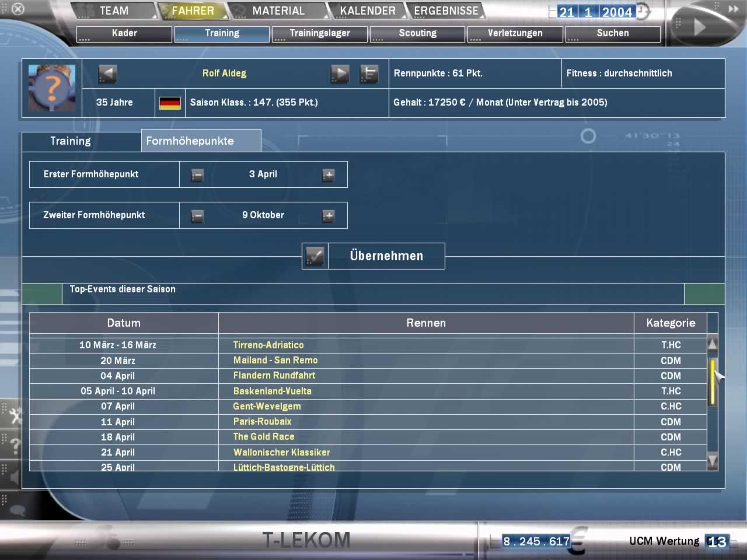Switch to the Training panel tab
Screen dimensions: 747x560
(82, 141)
